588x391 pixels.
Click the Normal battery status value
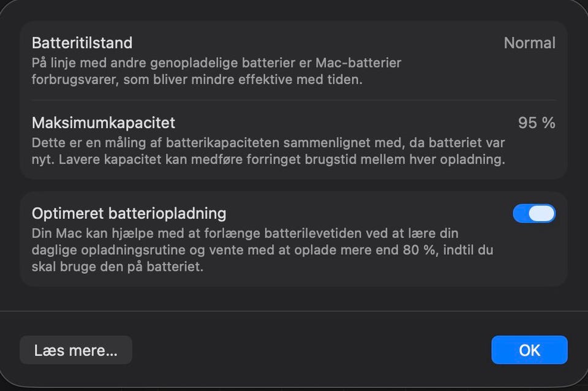(x=529, y=43)
